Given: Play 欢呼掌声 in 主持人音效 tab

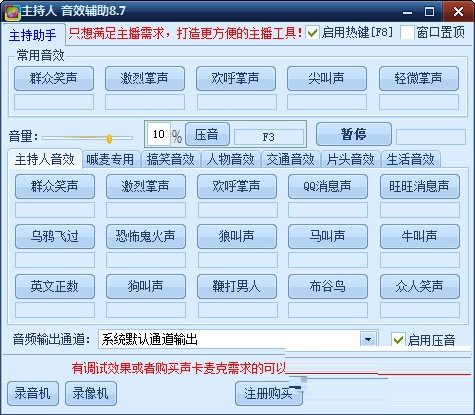Looking at the screenshot, I should 237,186.
